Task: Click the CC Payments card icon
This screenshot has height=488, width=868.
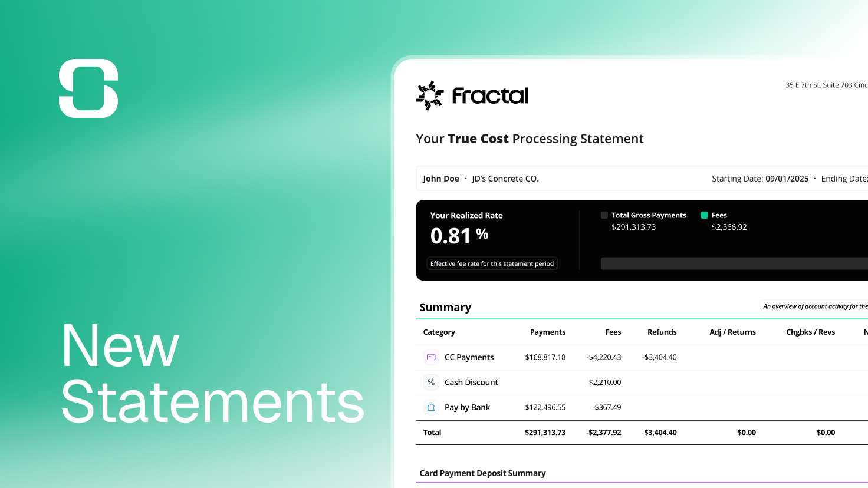Action: pos(431,357)
